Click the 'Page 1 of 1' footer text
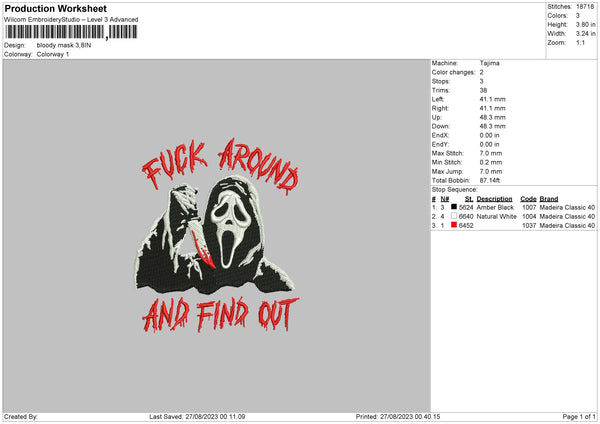600x424 pixels. (579, 416)
